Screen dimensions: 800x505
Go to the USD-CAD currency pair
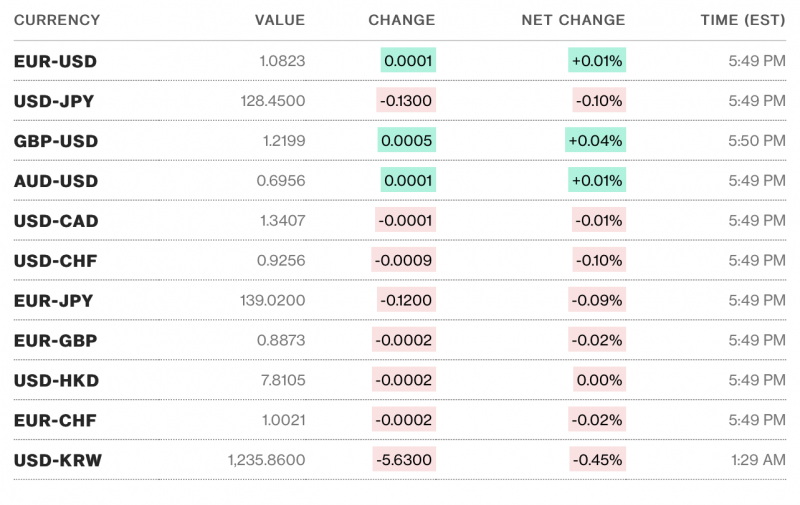click(56, 221)
